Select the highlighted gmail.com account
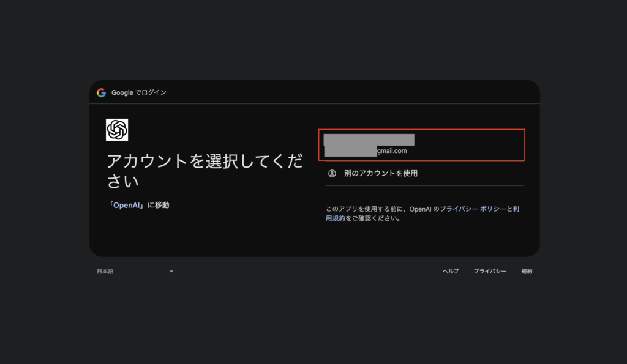Image resolution: width=627 pixels, height=364 pixels. [x=421, y=145]
